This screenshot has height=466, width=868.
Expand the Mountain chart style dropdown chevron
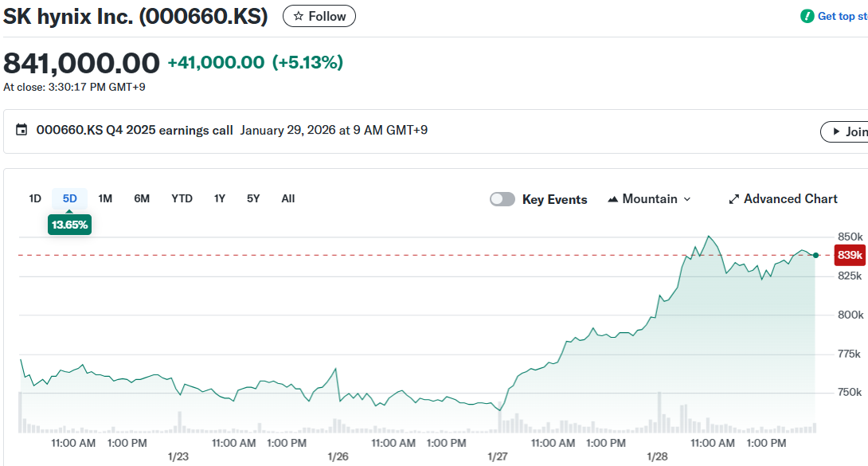click(x=687, y=199)
